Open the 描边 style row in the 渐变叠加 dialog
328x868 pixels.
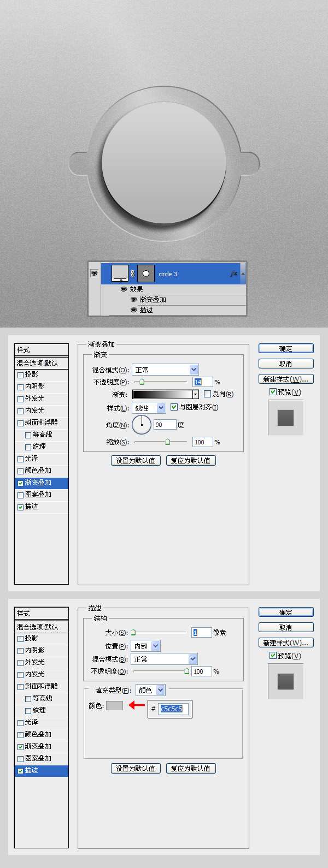click(42, 507)
